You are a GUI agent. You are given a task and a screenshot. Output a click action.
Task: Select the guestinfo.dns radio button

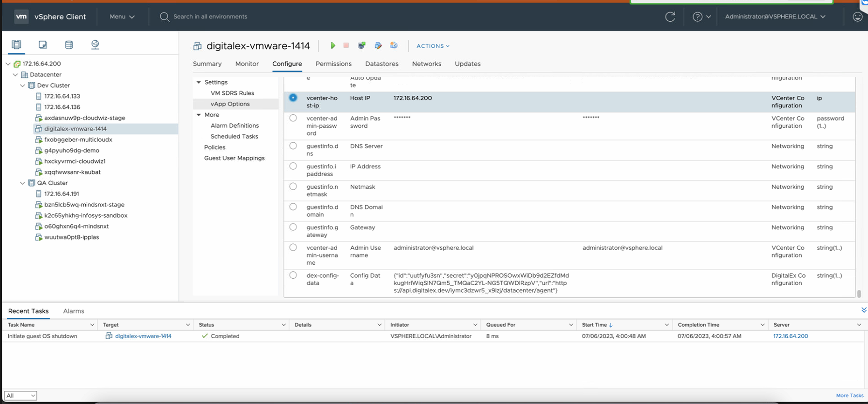pos(293,146)
